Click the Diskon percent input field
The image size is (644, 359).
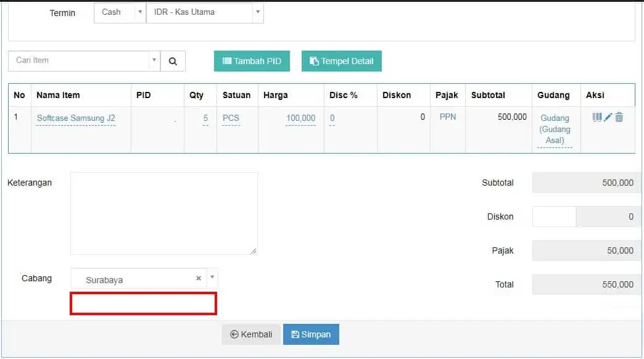(554, 217)
